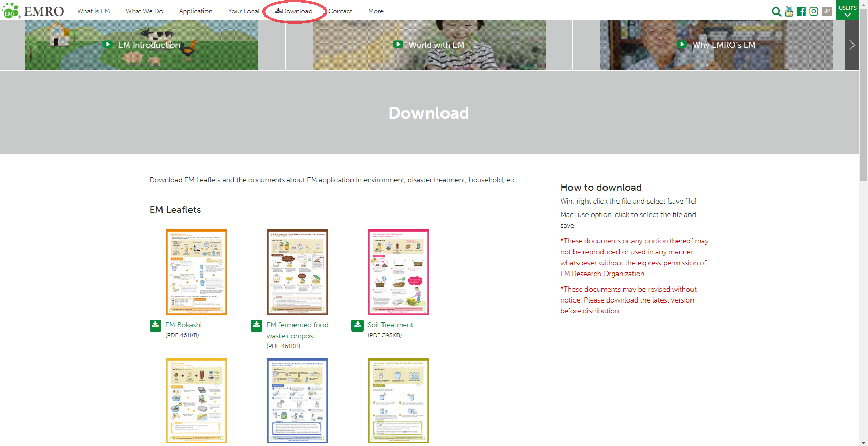The width and height of the screenshot is (868, 446).
Task: Play the Why EMRO's EM video
Action: pos(716,45)
